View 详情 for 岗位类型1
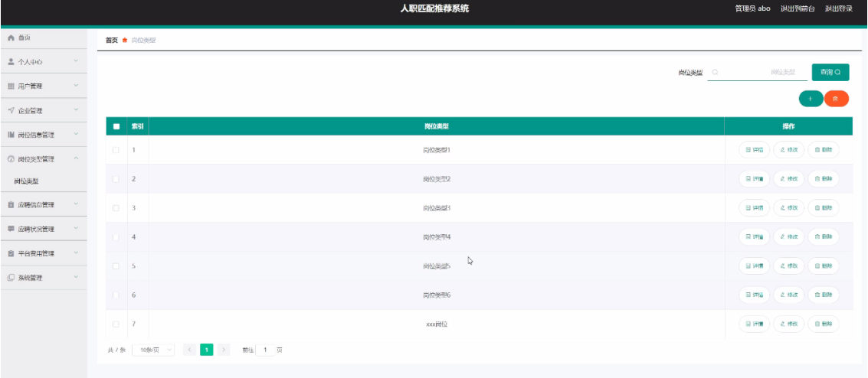 pos(754,150)
